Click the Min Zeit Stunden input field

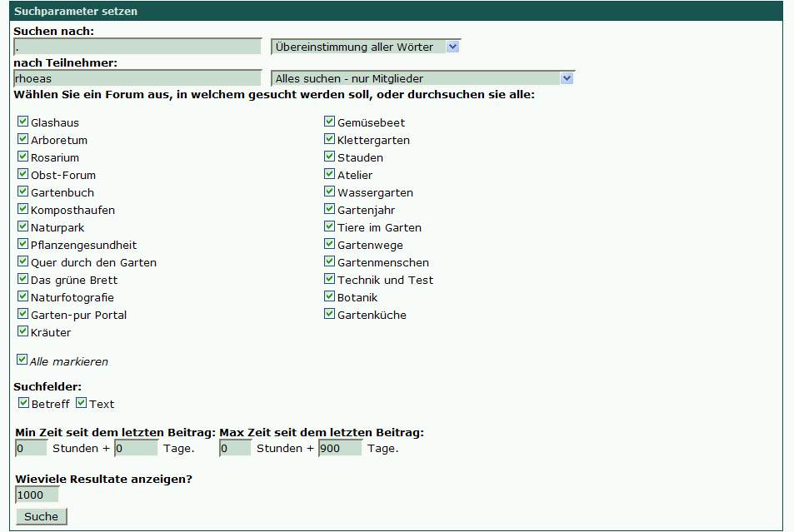31,448
